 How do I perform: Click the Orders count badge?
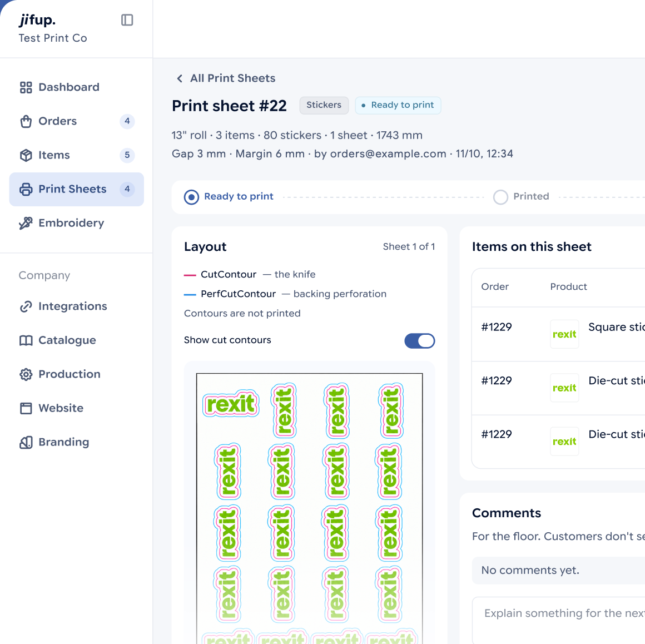click(127, 121)
